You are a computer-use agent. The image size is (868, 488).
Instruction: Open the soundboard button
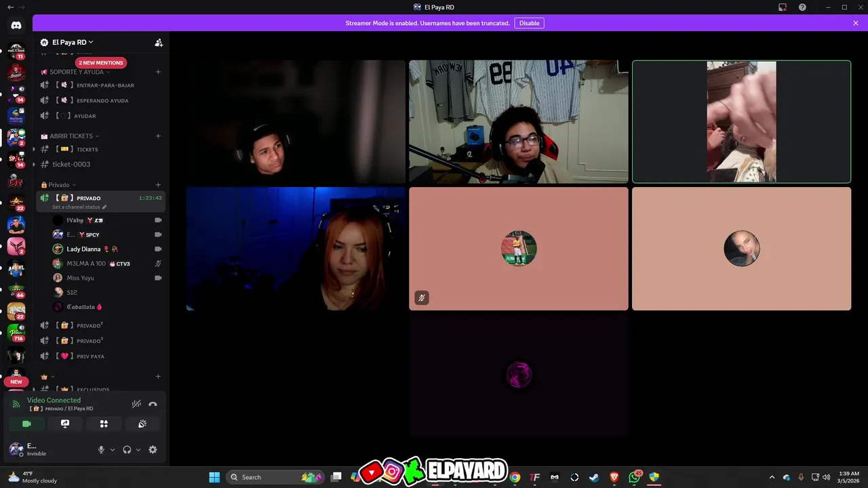pos(142,424)
